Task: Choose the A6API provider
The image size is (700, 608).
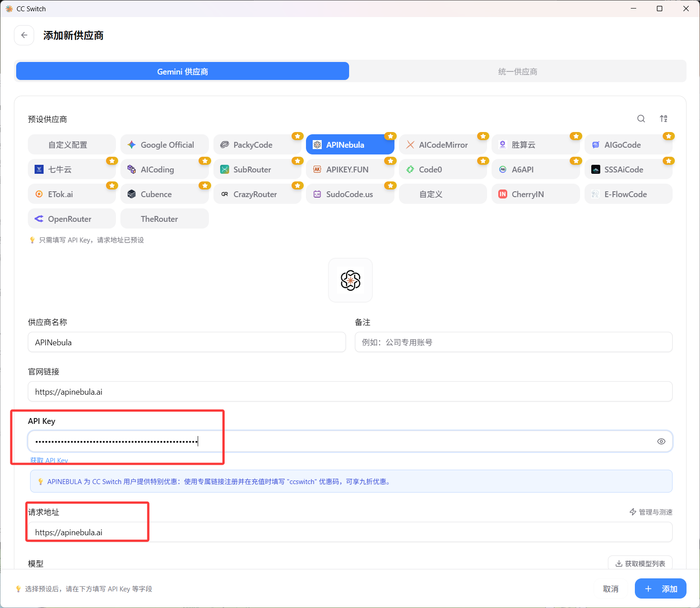Action: click(536, 169)
